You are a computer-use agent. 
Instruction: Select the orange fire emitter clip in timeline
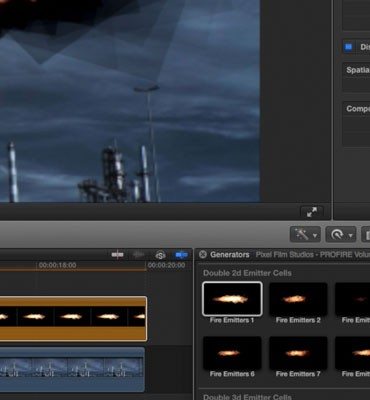tap(73, 319)
